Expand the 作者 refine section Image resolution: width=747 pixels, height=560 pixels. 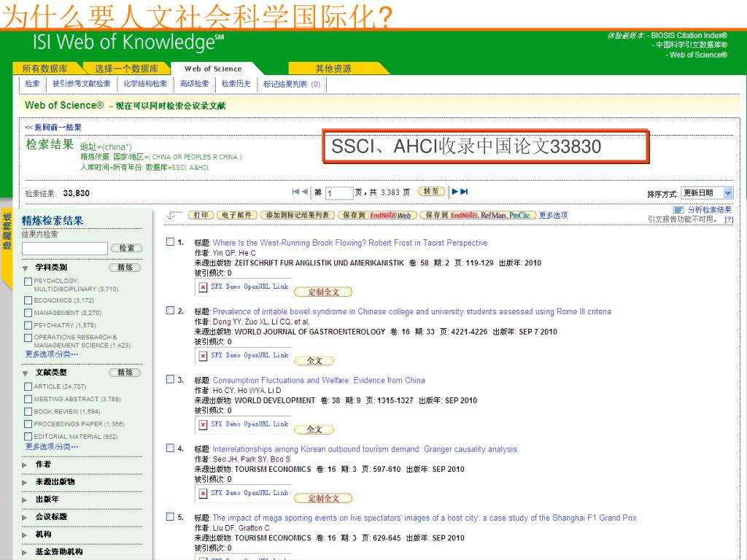[x=25, y=464]
